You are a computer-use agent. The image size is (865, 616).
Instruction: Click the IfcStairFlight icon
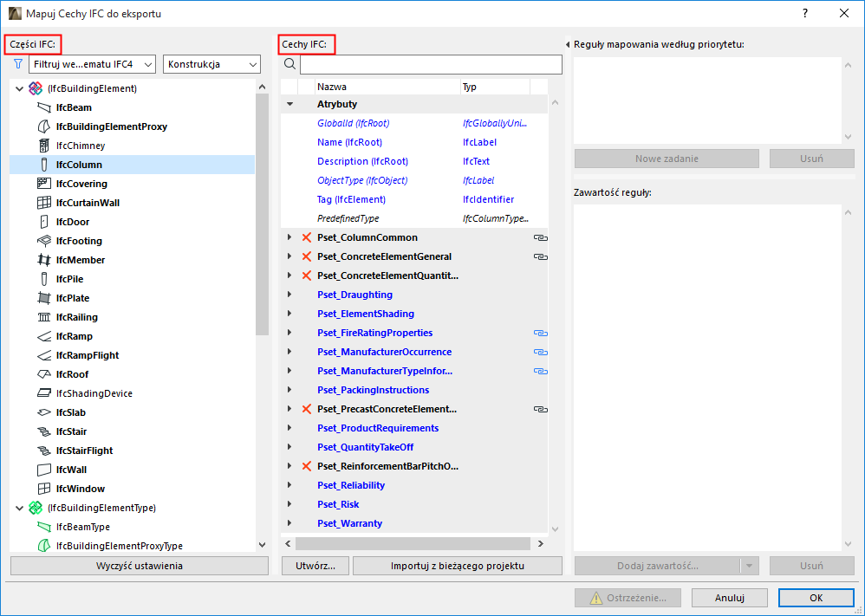43,450
